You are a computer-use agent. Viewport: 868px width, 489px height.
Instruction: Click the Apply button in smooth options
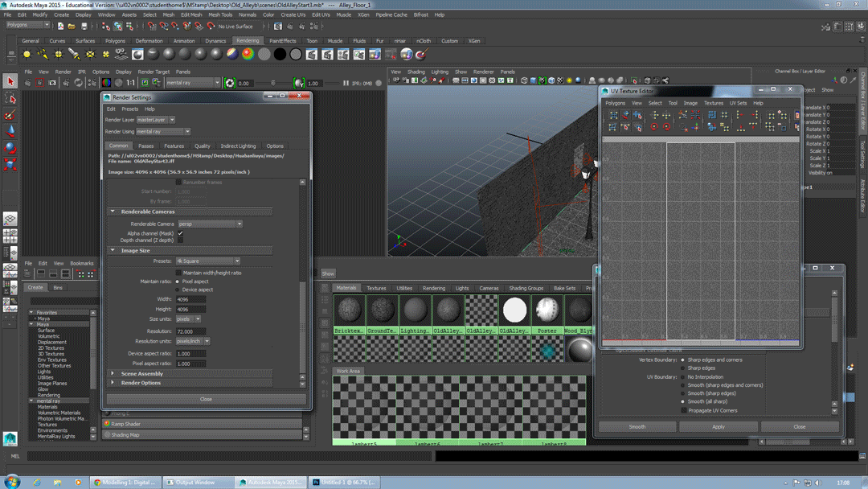718,427
